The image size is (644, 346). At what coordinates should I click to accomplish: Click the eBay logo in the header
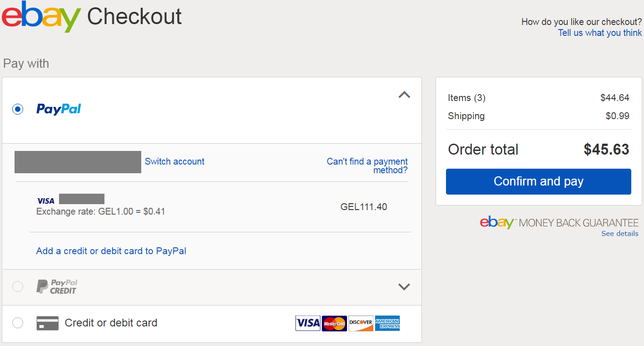click(x=41, y=17)
